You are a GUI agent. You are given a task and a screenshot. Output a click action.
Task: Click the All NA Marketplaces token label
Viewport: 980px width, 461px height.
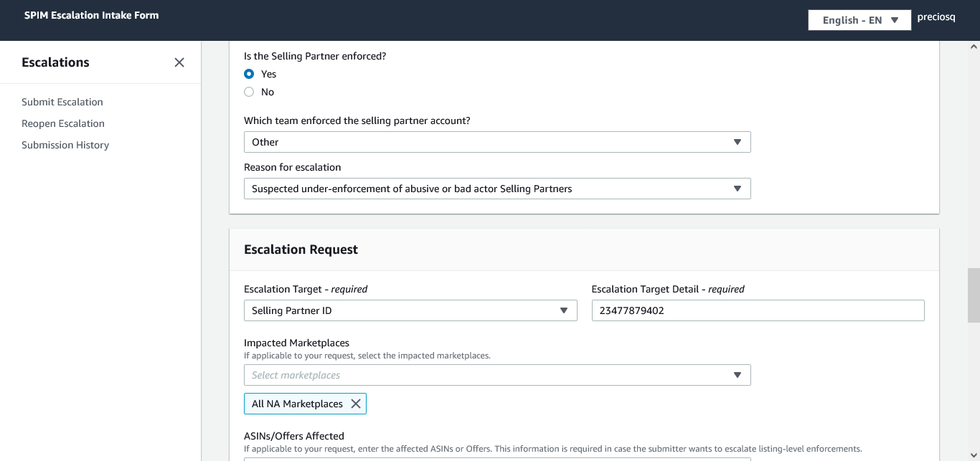coord(297,404)
